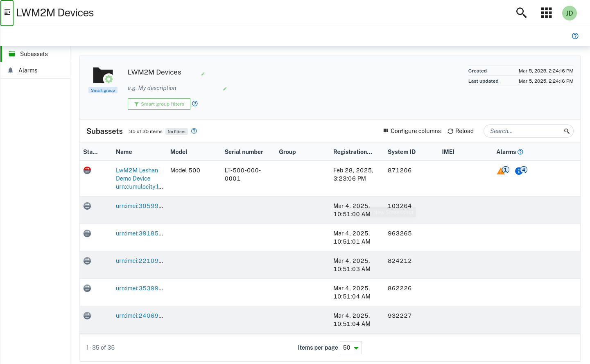This screenshot has height=364, width=590.
Task: Click the help icon beside Smart group filters
Action: coord(195,104)
